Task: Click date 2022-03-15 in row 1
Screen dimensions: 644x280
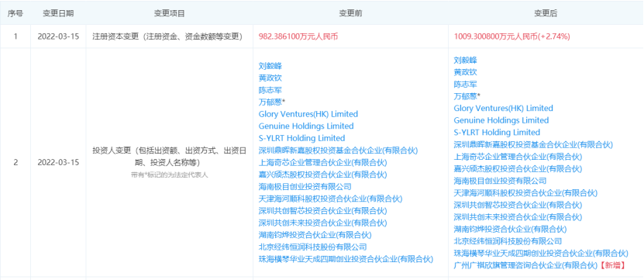Action: (x=58, y=36)
